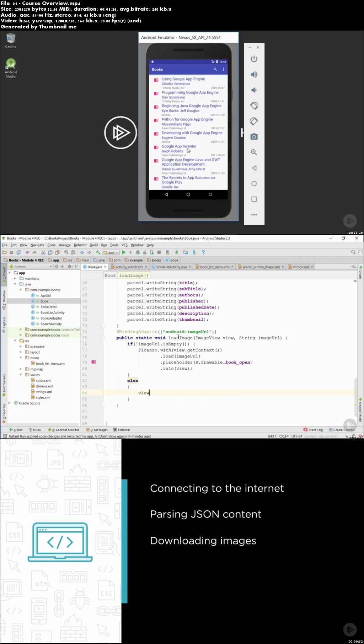Collapse the java folder node
This screenshot has height=644, width=364.
pos(15,284)
